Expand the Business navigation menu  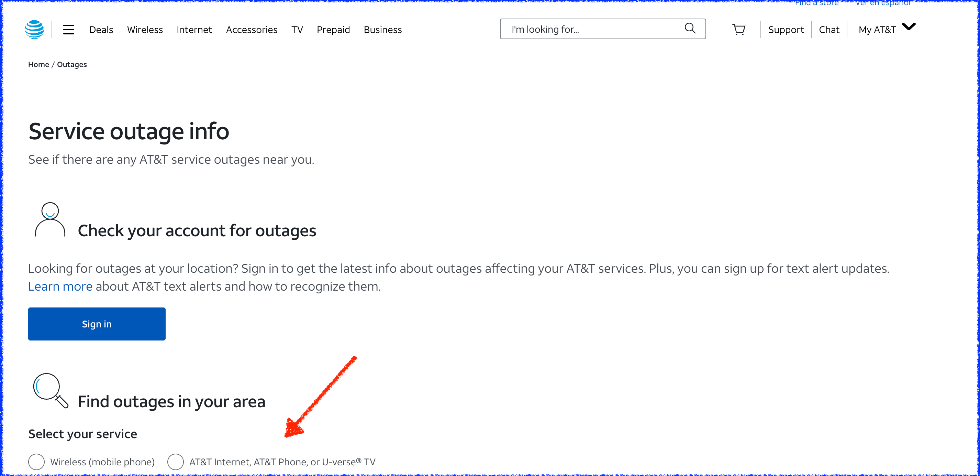(382, 29)
